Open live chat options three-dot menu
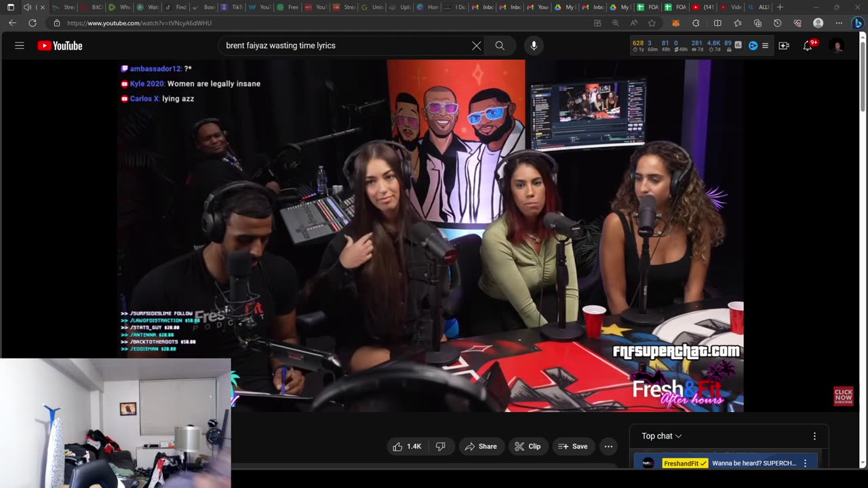The height and width of the screenshot is (488, 868). pyautogui.click(x=814, y=436)
